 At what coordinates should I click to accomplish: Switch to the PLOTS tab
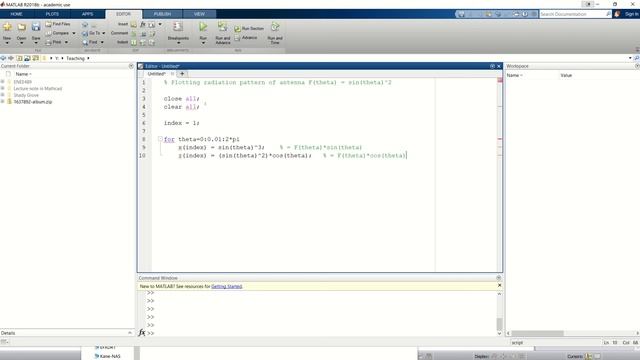pos(52,14)
